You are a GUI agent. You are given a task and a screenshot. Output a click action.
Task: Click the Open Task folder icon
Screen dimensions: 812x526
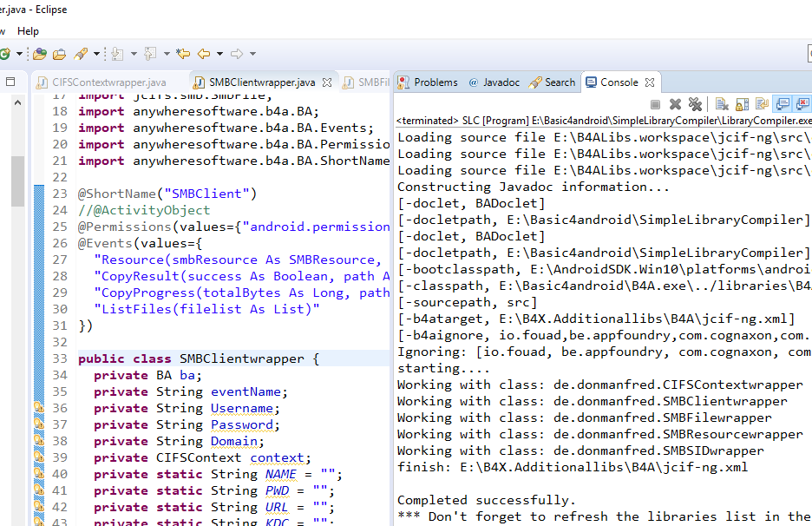point(59,54)
